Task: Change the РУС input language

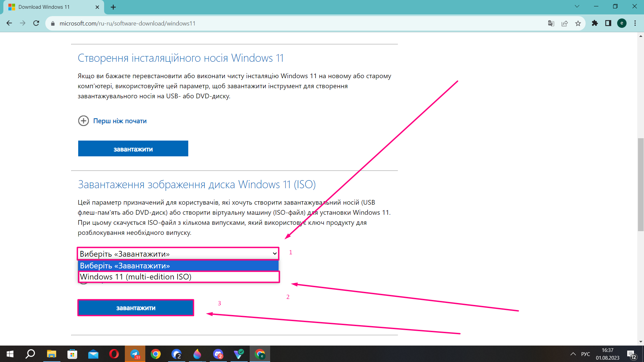Action: pos(586,354)
